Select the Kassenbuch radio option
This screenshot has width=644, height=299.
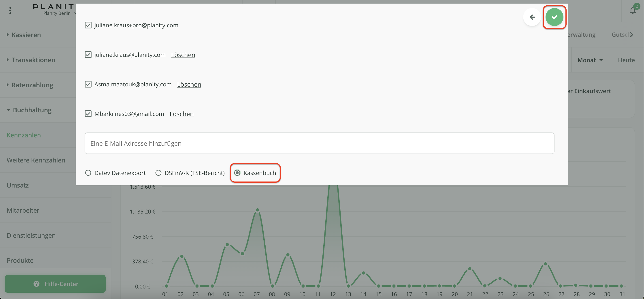pyautogui.click(x=237, y=173)
